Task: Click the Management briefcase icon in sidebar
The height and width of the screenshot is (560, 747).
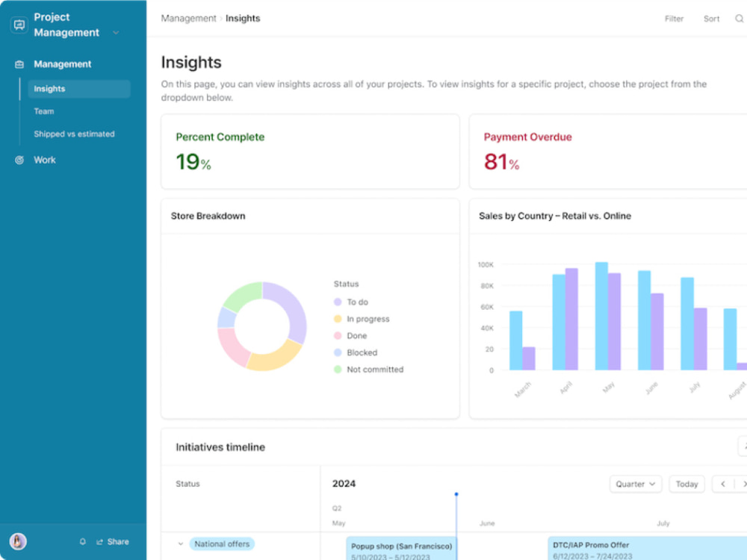Action: (19, 64)
